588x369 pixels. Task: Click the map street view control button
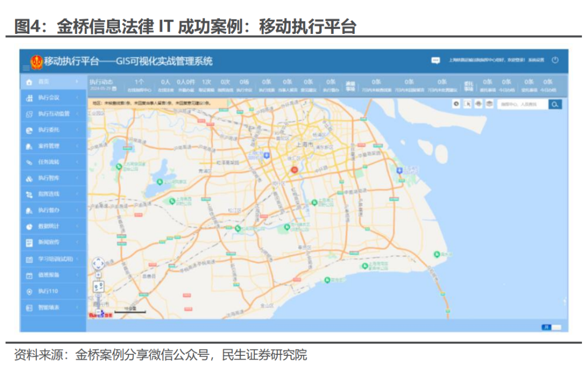pyautogui.click(x=98, y=287)
